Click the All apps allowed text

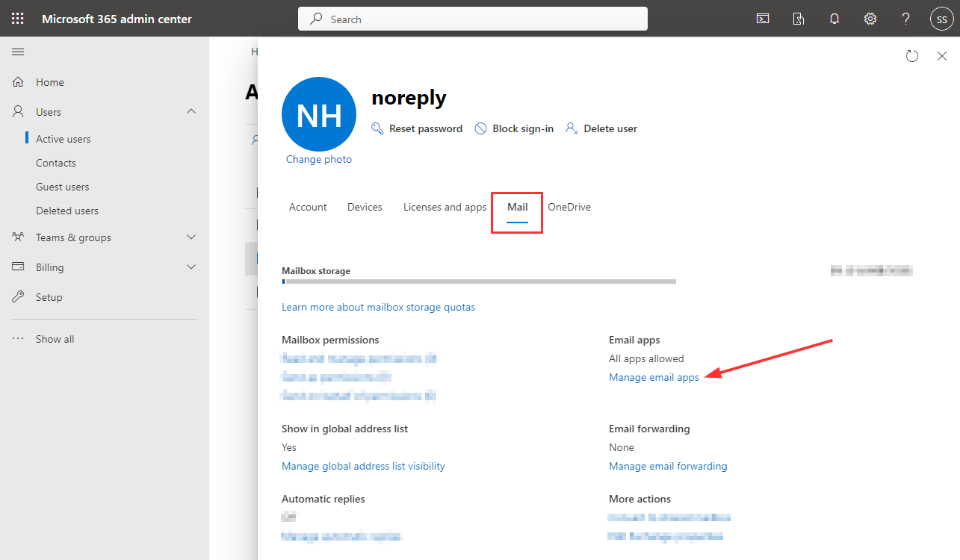click(x=646, y=358)
